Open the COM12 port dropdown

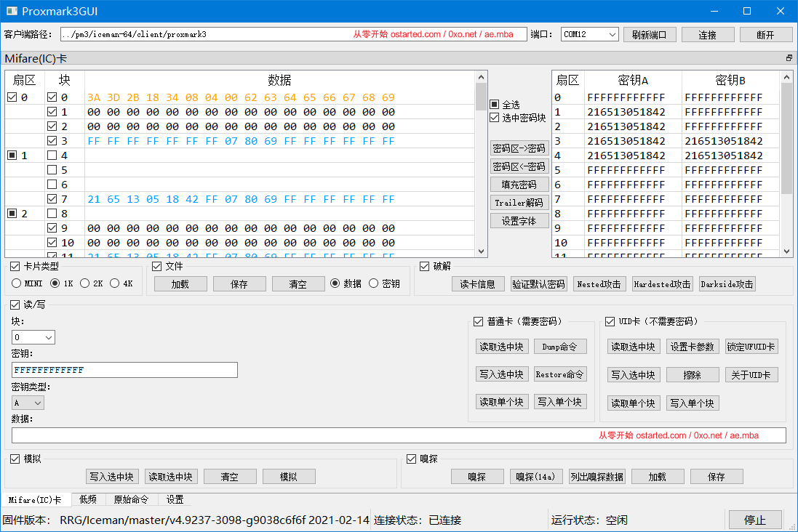click(589, 34)
